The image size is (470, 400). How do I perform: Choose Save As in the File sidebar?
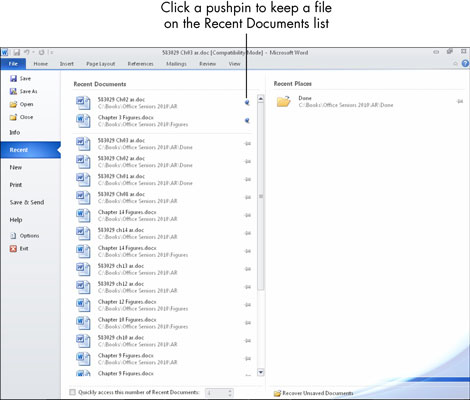point(23,91)
